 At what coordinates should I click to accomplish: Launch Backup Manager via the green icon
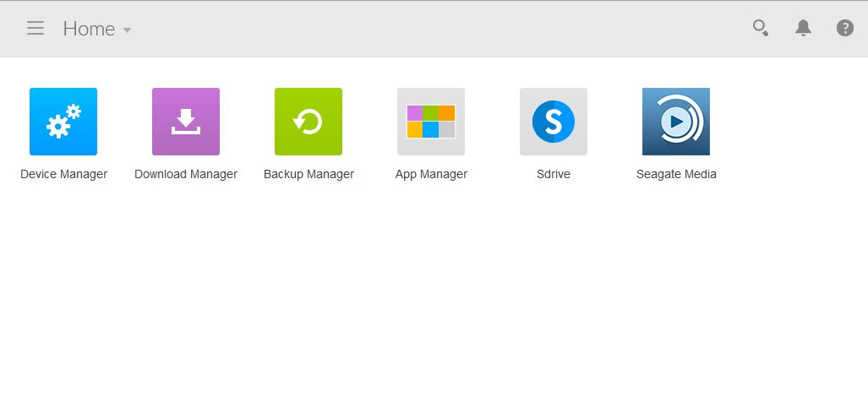pyautogui.click(x=308, y=122)
